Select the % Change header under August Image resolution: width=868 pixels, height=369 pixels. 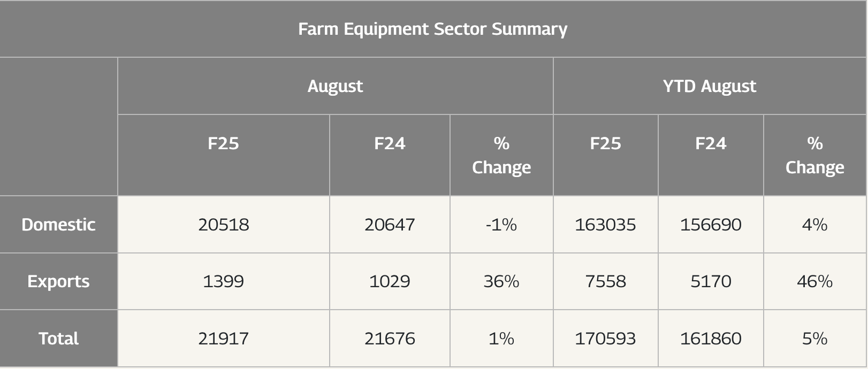pyautogui.click(x=501, y=155)
